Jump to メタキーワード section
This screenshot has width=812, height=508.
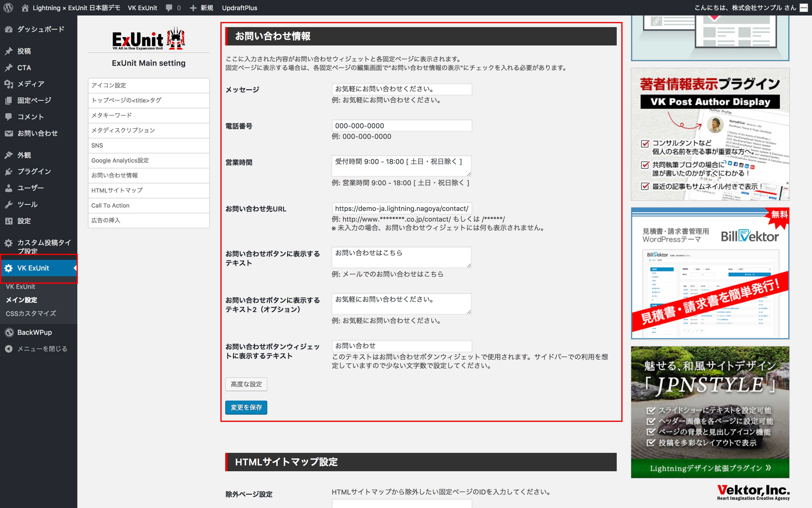pos(149,115)
